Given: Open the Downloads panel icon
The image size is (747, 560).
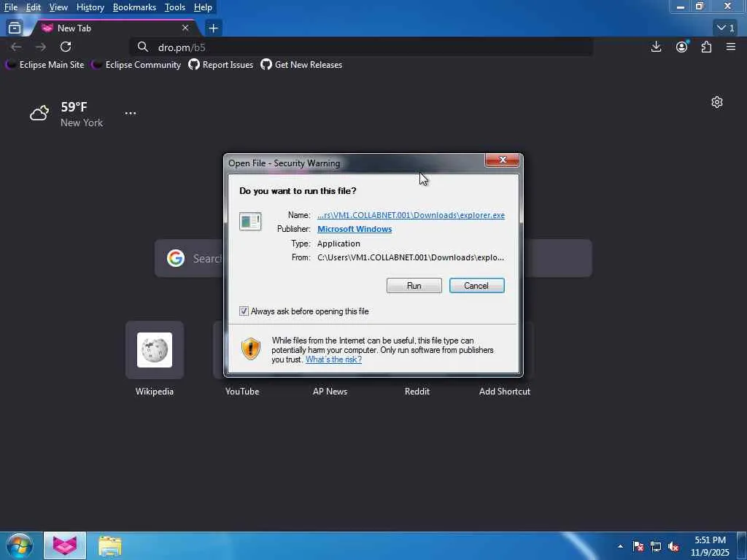Looking at the screenshot, I should (656, 47).
